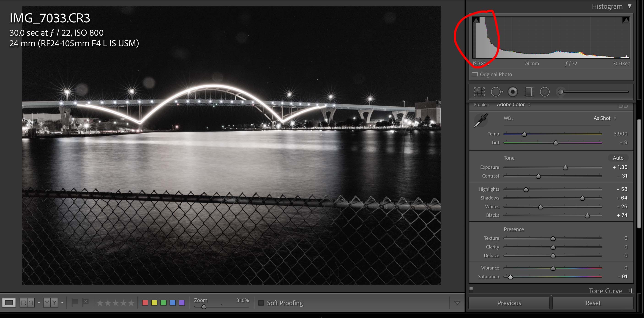Click the Previous button
Screen dimensions: 644x318
click(x=509, y=303)
